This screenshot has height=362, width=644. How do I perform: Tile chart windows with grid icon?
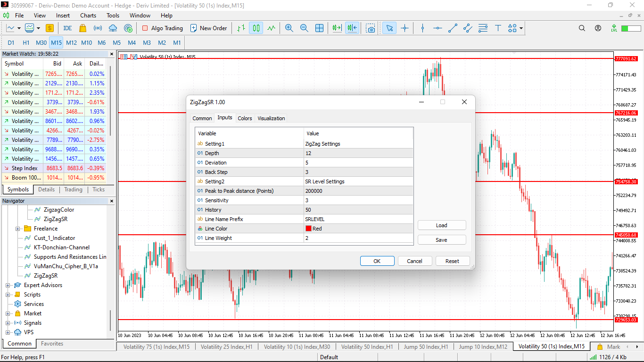[319, 28]
